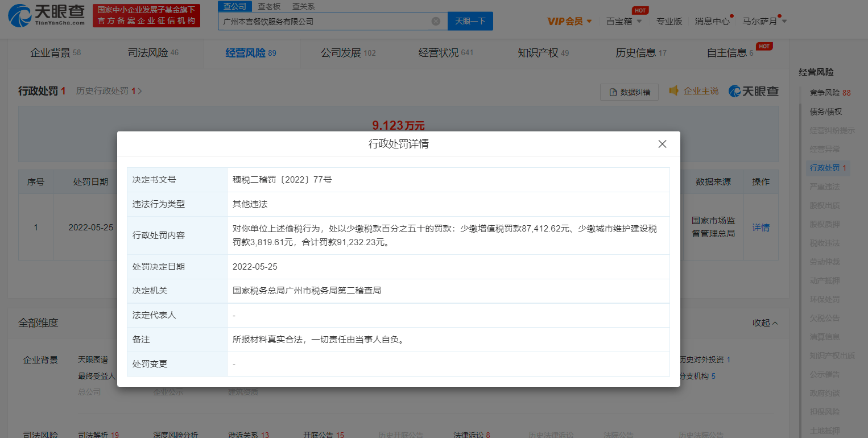This screenshot has height=438, width=868.
Task: Close the 行政处罚详情 dialog
Action: pyautogui.click(x=662, y=144)
